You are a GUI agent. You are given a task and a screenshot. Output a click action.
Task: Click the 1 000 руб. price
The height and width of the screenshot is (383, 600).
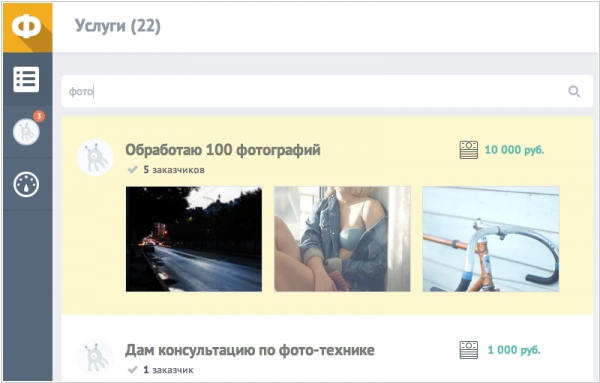(x=514, y=350)
